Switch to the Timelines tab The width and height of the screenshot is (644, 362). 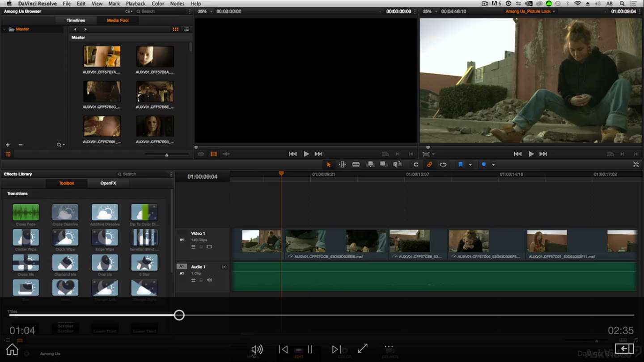point(76,20)
